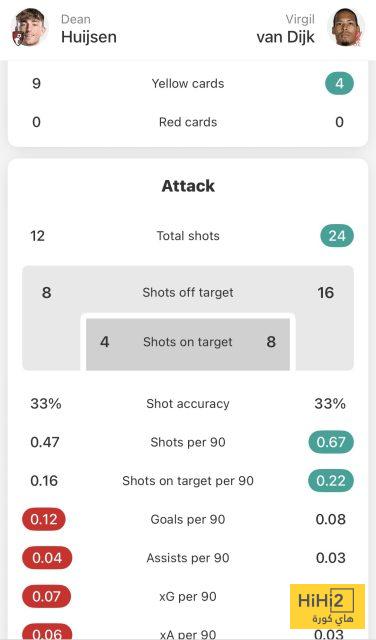
Task: Tap the Attack section heading
Action: click(x=188, y=186)
